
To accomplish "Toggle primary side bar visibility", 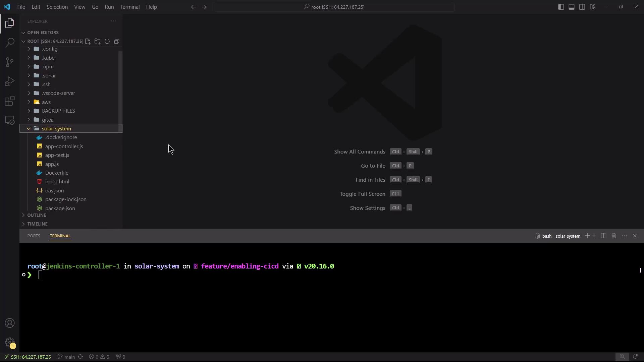I will (x=561, y=7).
